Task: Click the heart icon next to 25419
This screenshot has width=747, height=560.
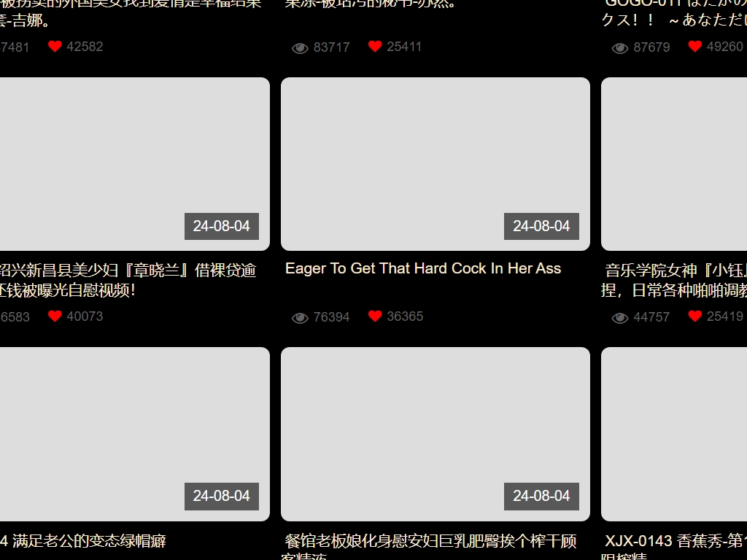Action: (694, 316)
